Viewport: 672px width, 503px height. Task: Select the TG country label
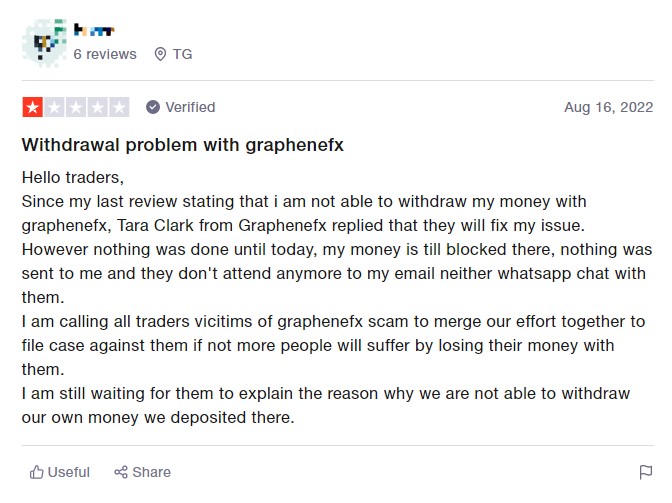182,54
